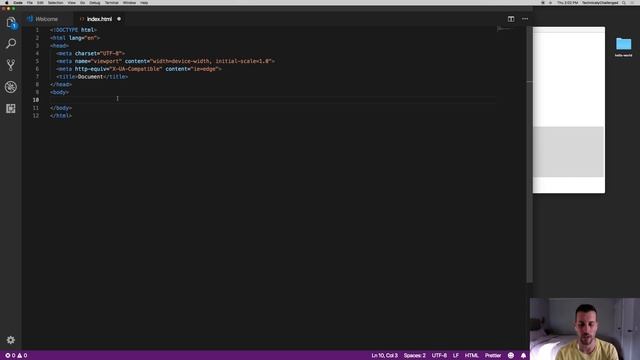The height and width of the screenshot is (360, 640).
Task: Open the Source Control view
Action: coord(11,65)
